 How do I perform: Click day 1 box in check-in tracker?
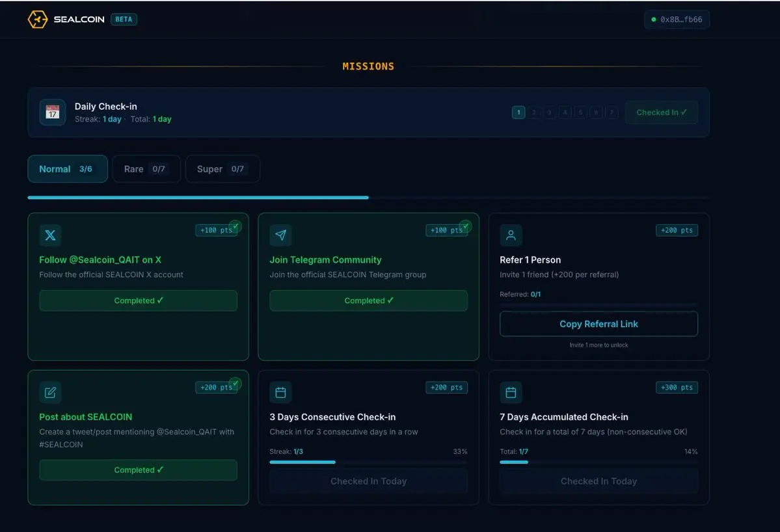pos(518,113)
